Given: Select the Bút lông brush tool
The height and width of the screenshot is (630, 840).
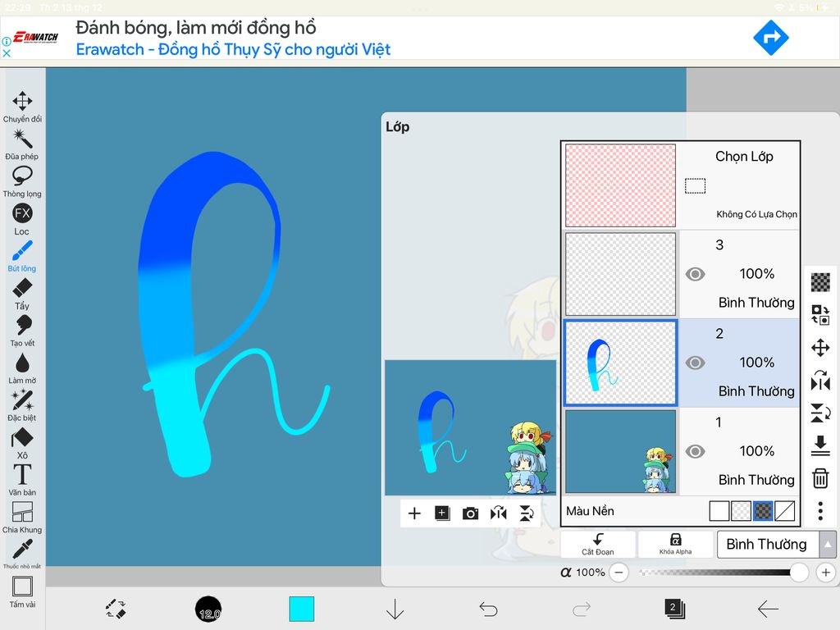Looking at the screenshot, I should click(x=22, y=256).
